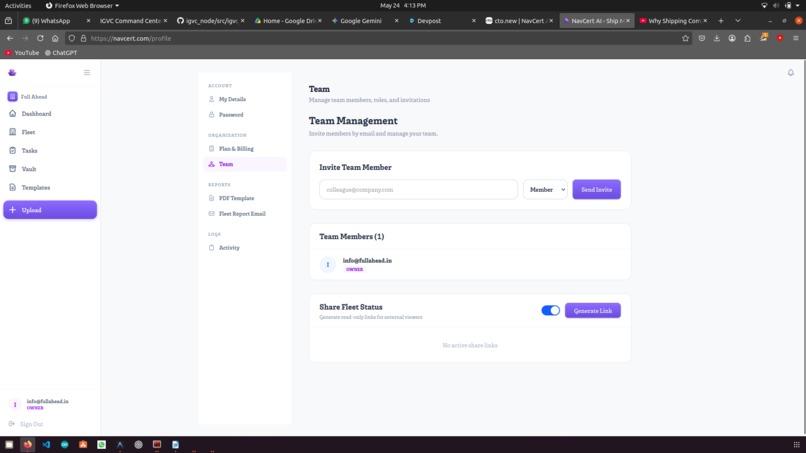Toggle the Share Fleet Status switch
Screen dimensions: 806x453
(x=551, y=311)
